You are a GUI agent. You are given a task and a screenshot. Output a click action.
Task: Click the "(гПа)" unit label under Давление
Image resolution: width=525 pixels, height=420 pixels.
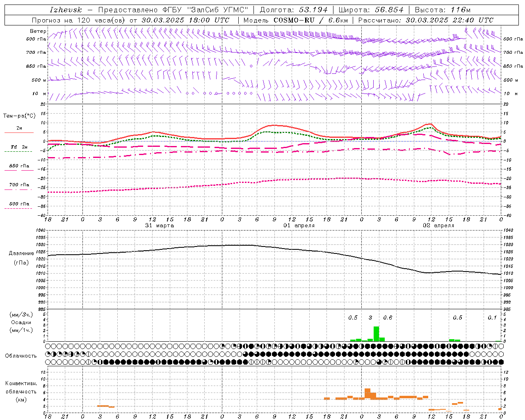[x=21, y=263]
